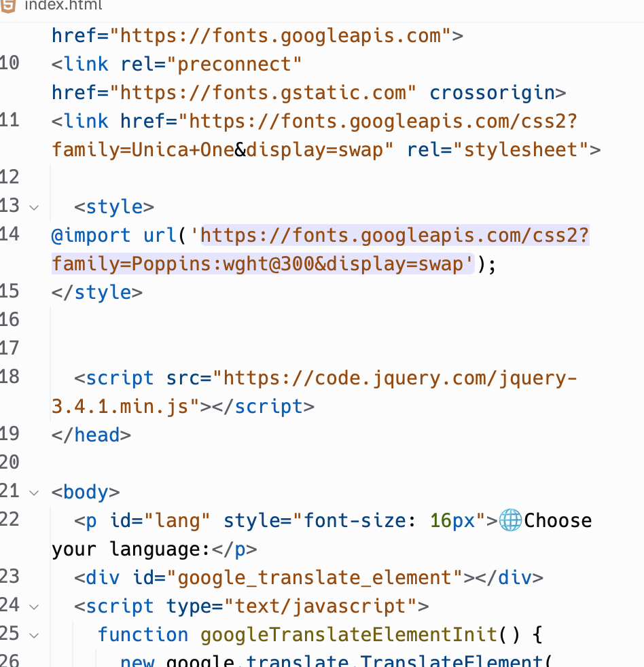The image size is (644, 667).
Task: Collapse the googleTranslateElementInit function on line 25
Action: click(34, 636)
